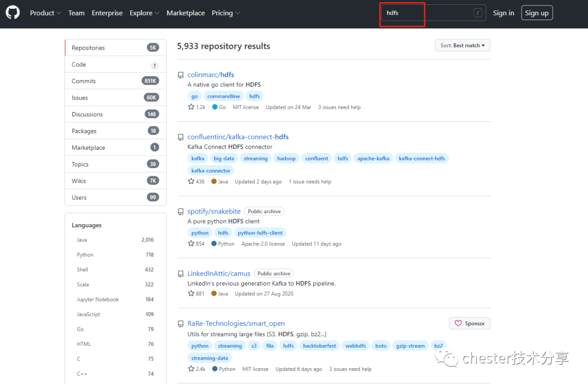Click the Sponsor button for smart_open
This screenshot has width=588, height=384.
pyautogui.click(x=469, y=323)
